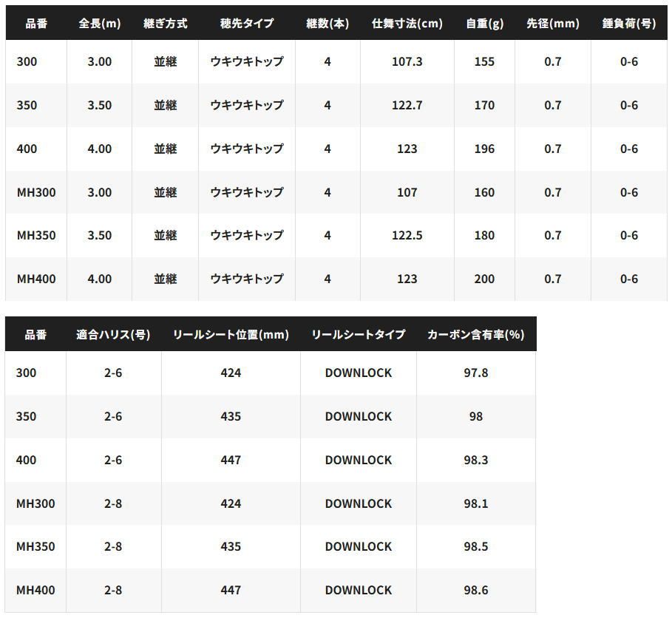Select the carbon content 98.6 for MH400
This screenshot has width=672, height=618.
(x=475, y=591)
